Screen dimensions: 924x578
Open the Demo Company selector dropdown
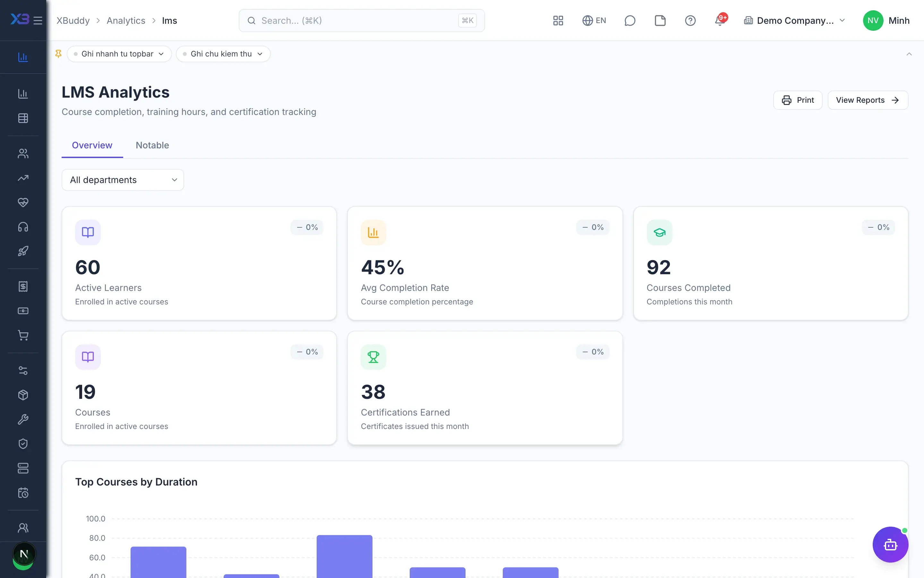point(795,21)
